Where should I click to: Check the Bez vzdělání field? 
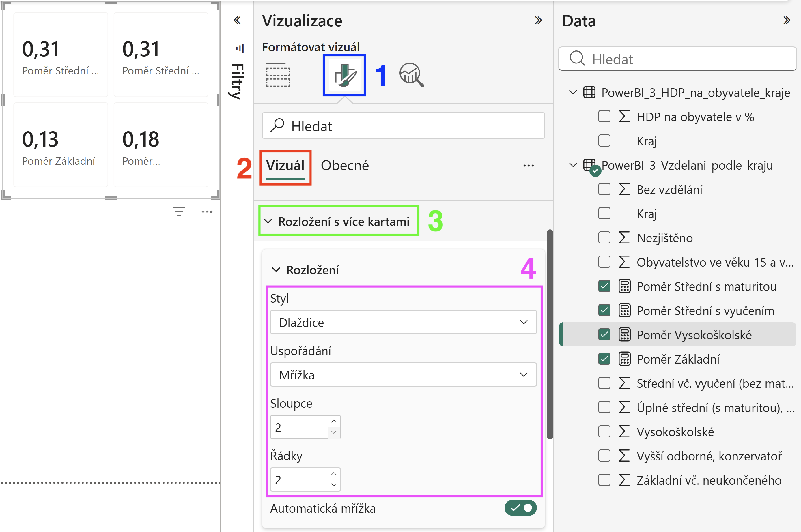pos(604,189)
